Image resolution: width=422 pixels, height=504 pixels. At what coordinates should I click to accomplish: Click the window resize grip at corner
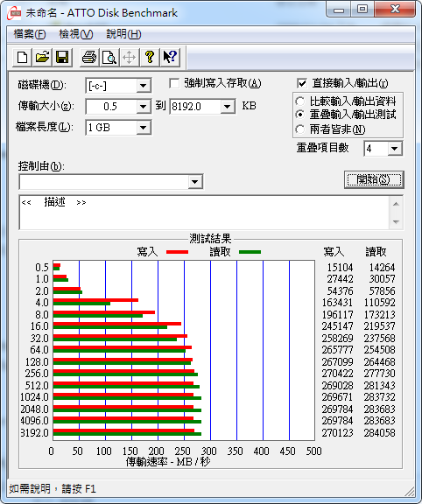tap(410, 491)
